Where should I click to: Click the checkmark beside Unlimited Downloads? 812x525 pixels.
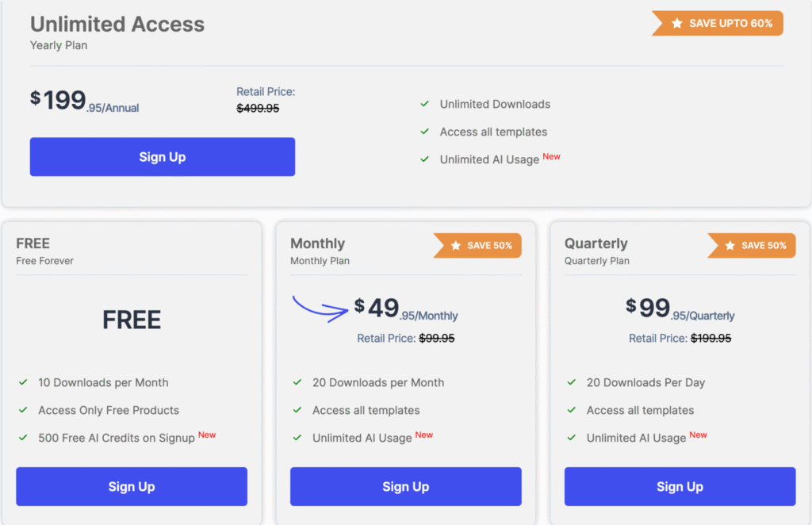[x=425, y=104]
